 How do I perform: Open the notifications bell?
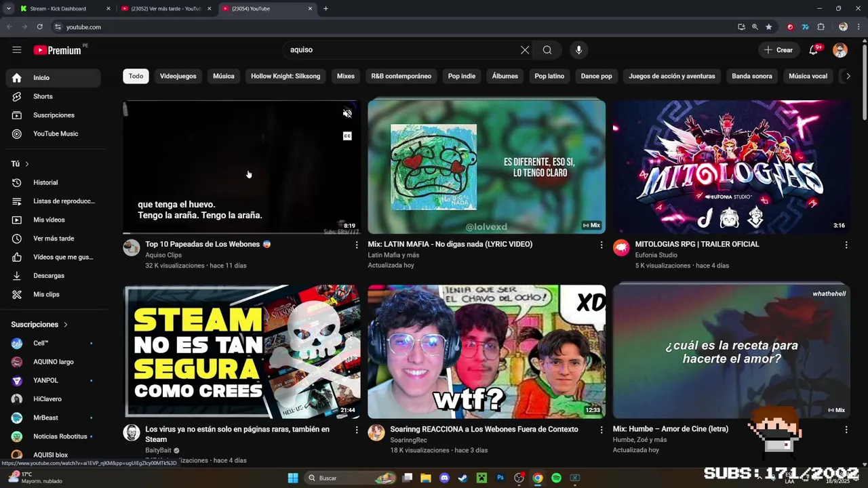click(814, 50)
